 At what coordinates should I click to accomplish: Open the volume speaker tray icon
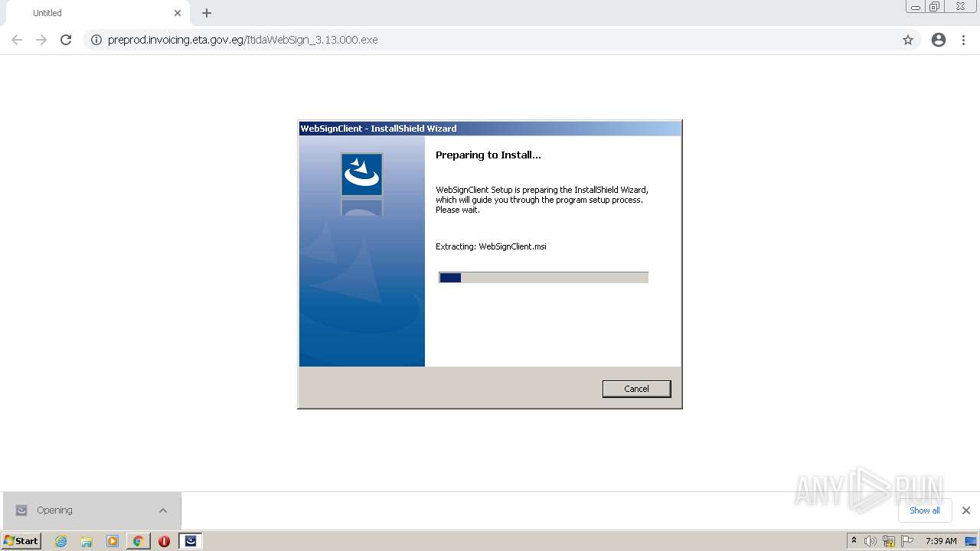871,541
